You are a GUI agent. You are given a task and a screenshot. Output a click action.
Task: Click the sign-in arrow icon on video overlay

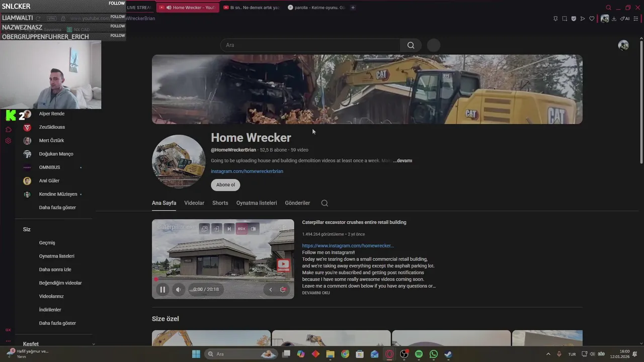tap(216, 229)
